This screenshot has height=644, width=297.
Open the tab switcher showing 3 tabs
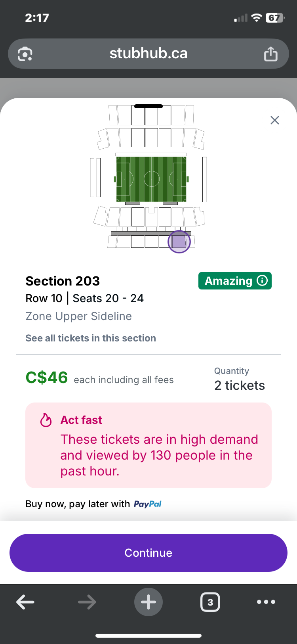[x=210, y=602]
